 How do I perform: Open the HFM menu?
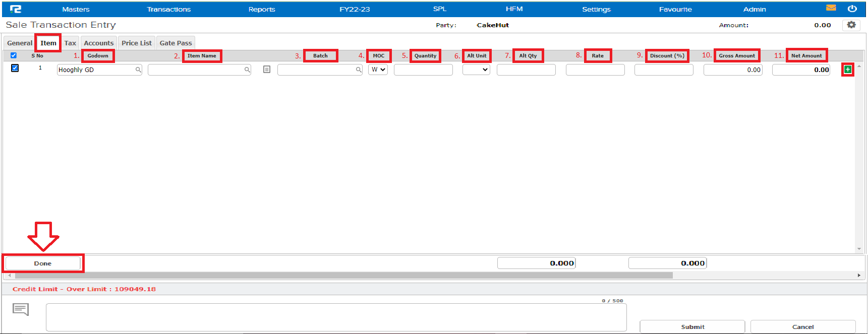(514, 9)
